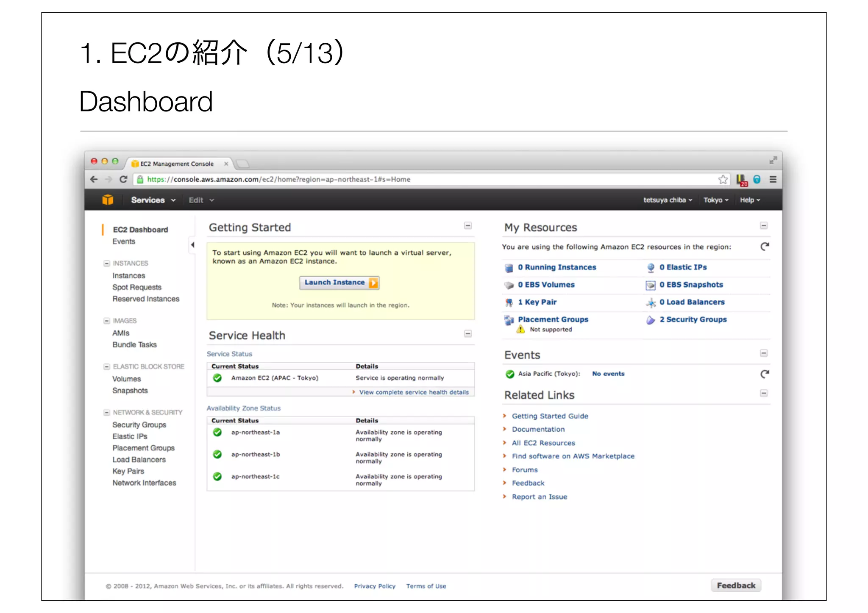The width and height of the screenshot is (868, 613).
Task: Click the Feedback button at bottom right
Action: [x=736, y=585]
